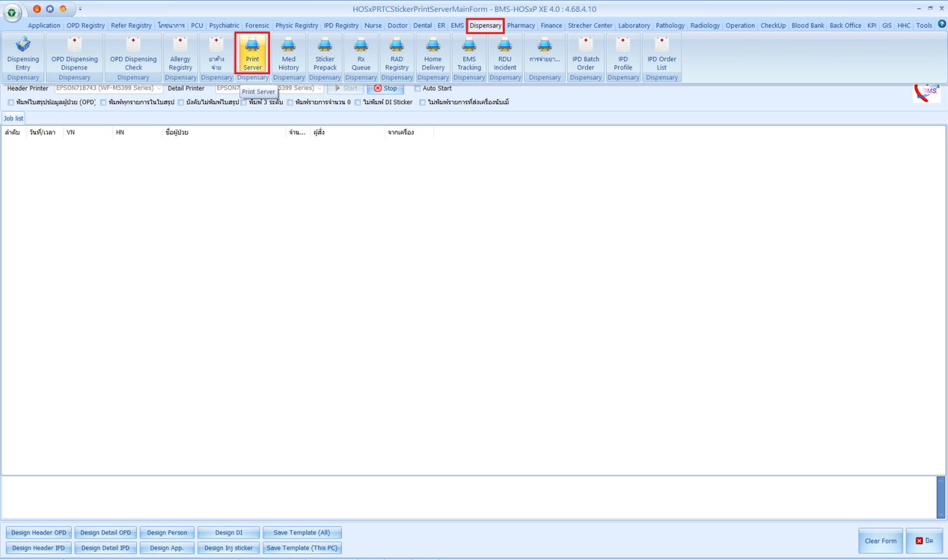Toggle the พิมพ์ 3 ระดับ checkbox

[x=244, y=103]
